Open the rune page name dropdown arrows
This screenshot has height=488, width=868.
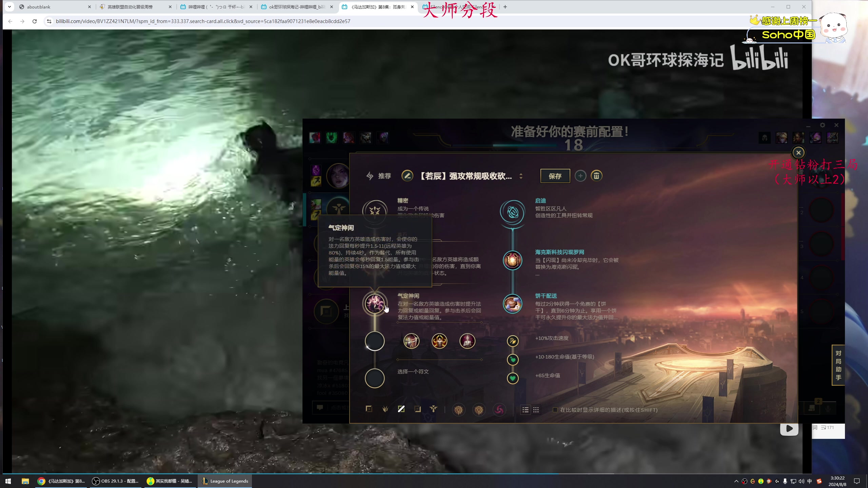coord(521,176)
